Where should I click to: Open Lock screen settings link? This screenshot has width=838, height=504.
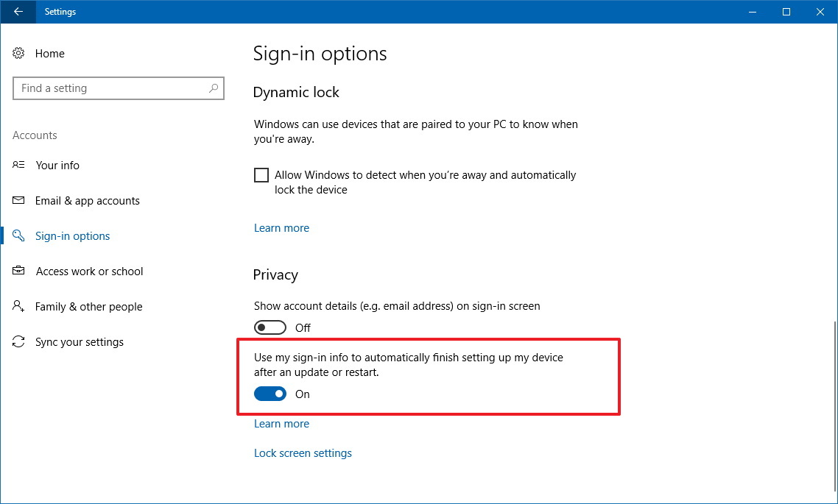click(x=303, y=452)
